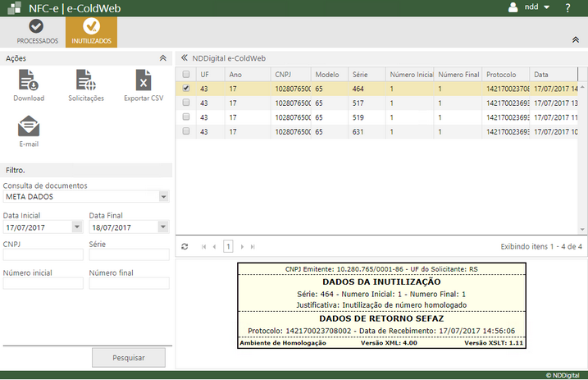Collapse the left panel with double-chevron

coord(185,58)
